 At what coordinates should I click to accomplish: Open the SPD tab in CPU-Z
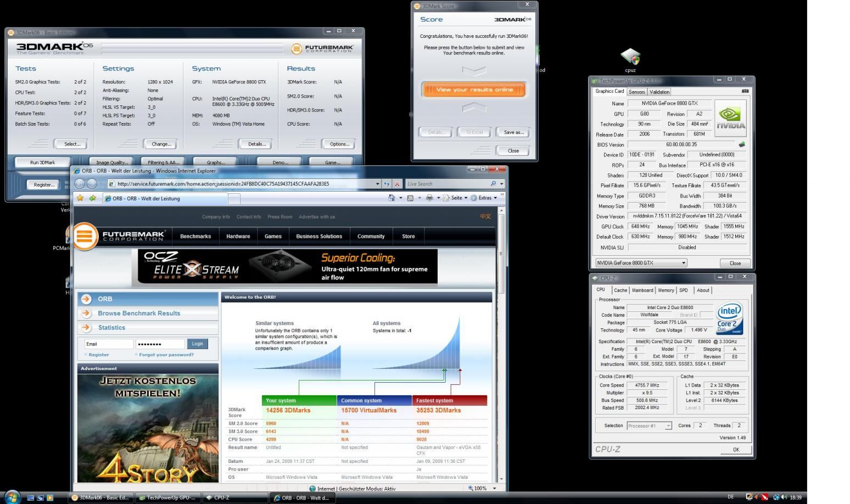pyautogui.click(x=684, y=290)
